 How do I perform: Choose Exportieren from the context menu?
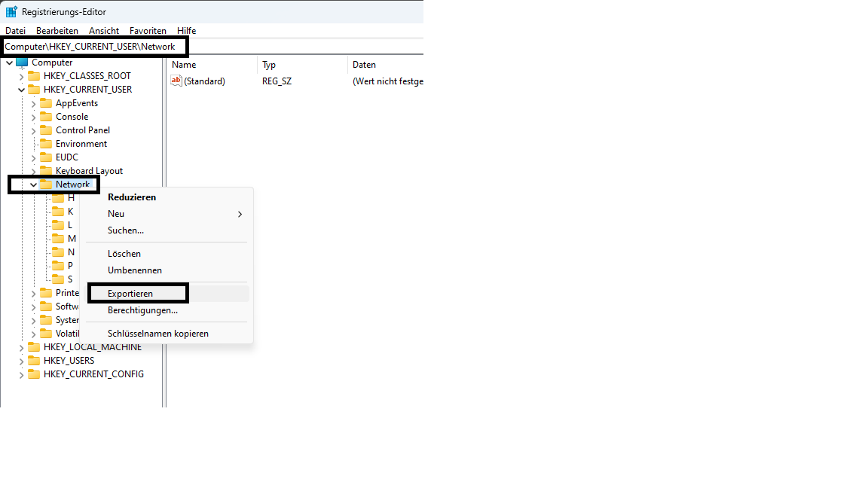point(130,294)
